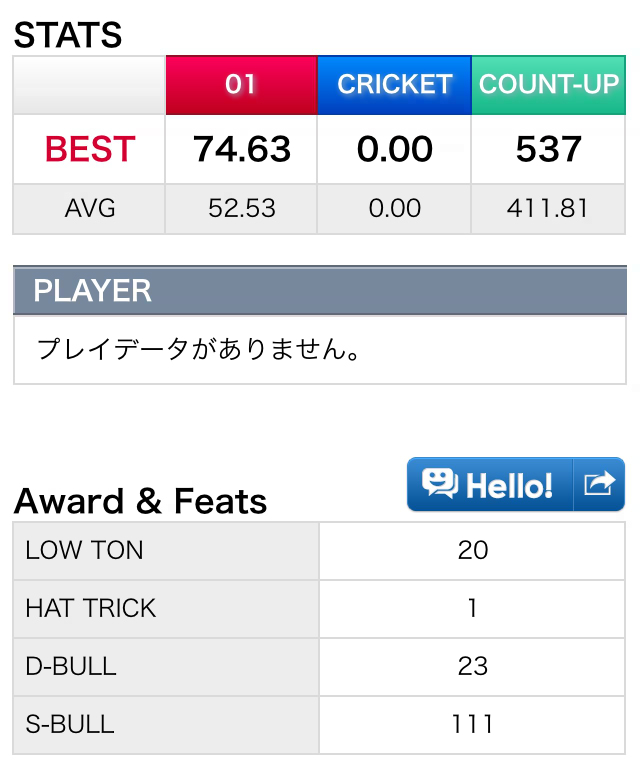Click the Hello! button text
This screenshot has width=640, height=770.
tap(509, 486)
